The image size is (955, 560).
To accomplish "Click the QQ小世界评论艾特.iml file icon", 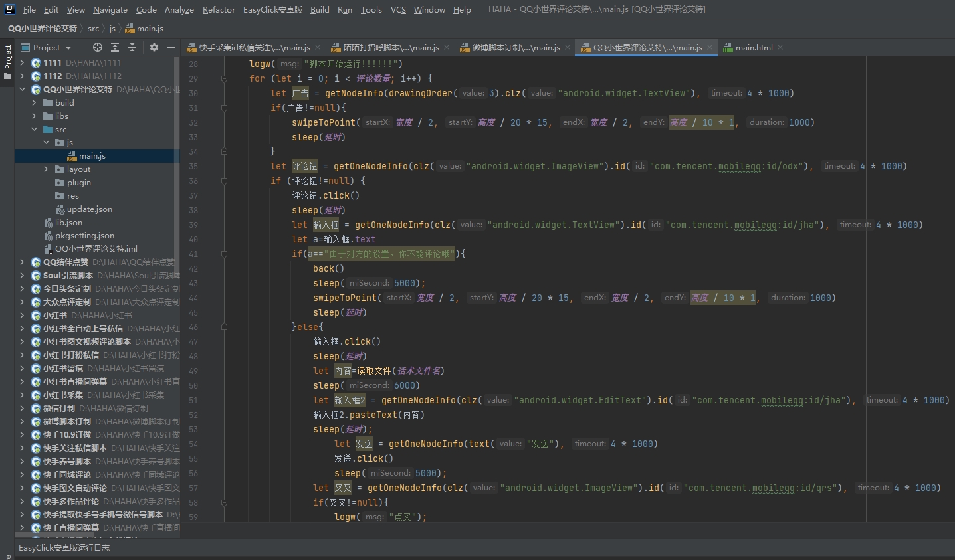I will tap(49, 249).
